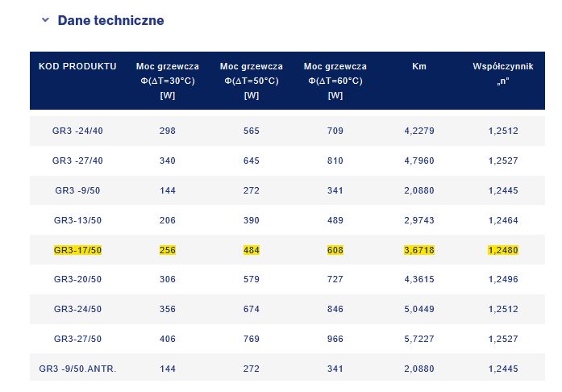Click the Współczynnik n column header

[x=502, y=73]
